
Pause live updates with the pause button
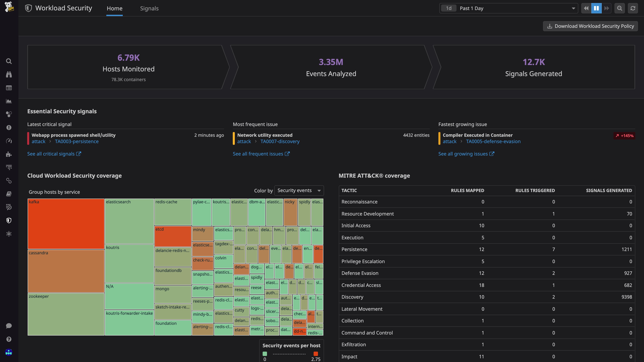(596, 8)
